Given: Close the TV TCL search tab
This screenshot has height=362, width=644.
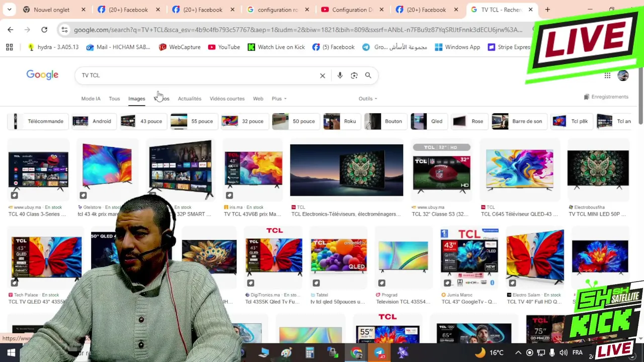Looking at the screenshot, I should 530,10.
